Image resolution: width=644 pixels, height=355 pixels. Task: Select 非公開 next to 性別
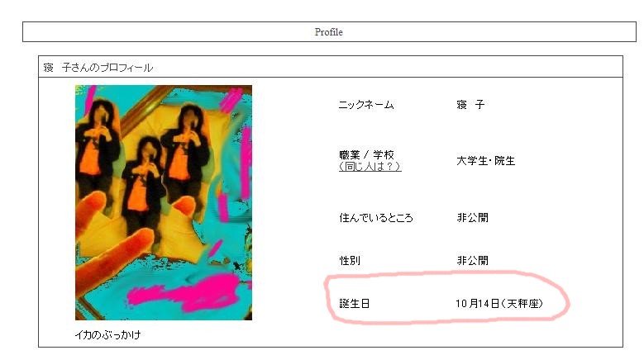(x=472, y=261)
